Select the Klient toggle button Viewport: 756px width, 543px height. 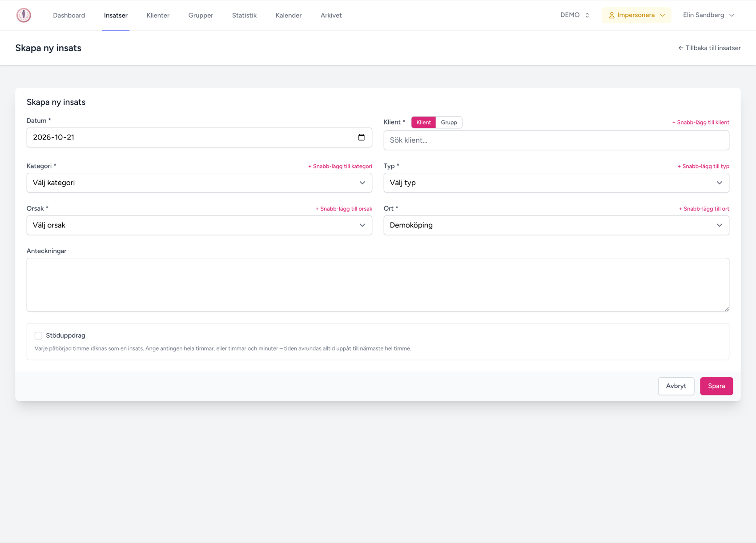coord(423,122)
